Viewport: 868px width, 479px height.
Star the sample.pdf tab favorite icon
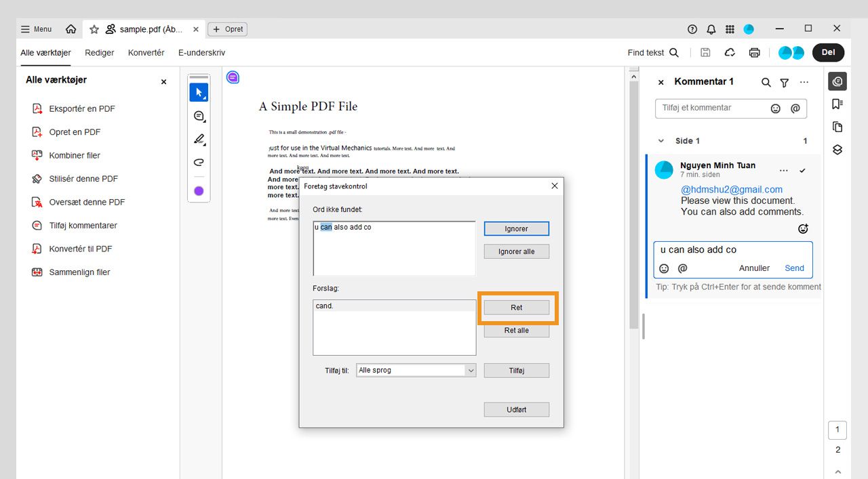pos(94,29)
